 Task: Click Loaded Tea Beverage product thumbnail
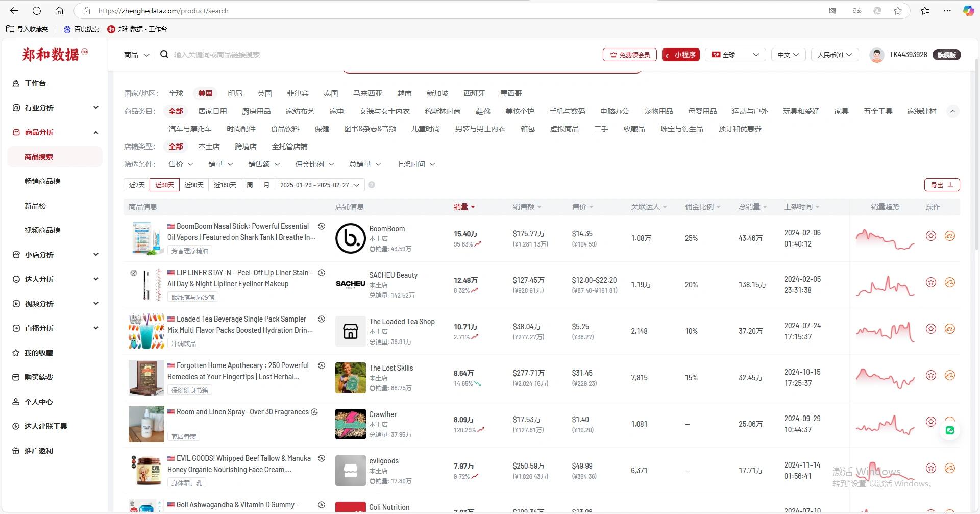coord(146,331)
